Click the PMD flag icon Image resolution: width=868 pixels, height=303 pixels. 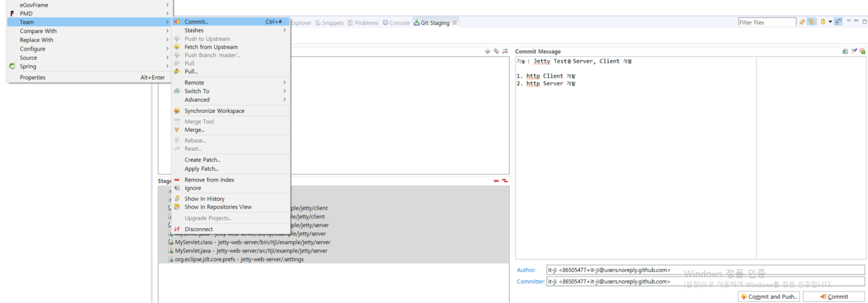coord(12,13)
